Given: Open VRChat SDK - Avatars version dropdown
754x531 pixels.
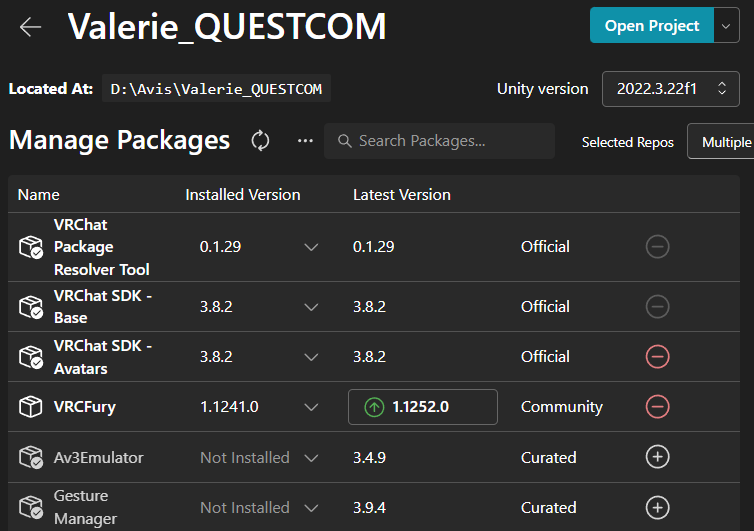Looking at the screenshot, I should 311,357.
